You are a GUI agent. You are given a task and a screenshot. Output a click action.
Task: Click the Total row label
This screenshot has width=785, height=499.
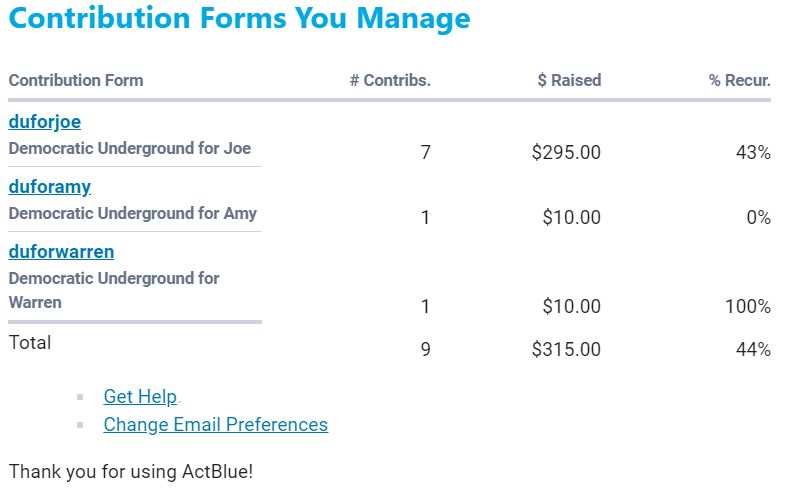click(30, 343)
